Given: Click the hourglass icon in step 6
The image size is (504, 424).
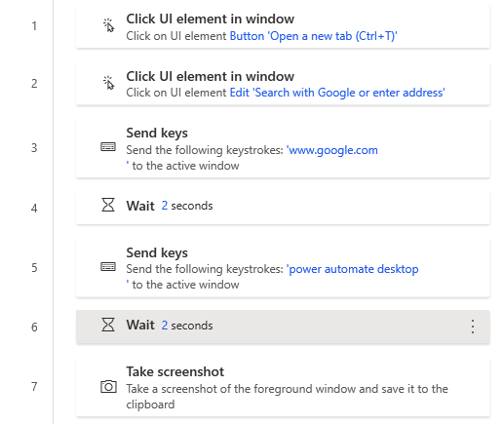Looking at the screenshot, I should [108, 325].
